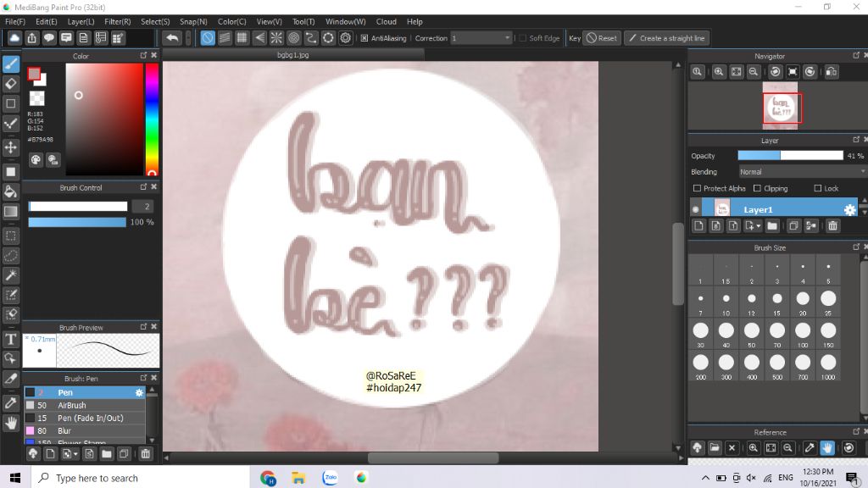Choose the Bucket fill tool
868x488 pixels.
point(10,191)
